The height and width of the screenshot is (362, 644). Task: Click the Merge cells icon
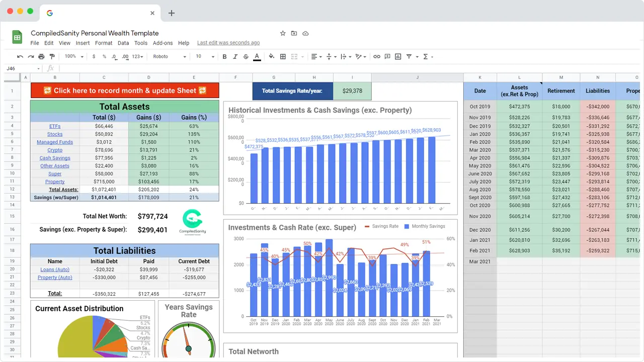click(x=294, y=57)
